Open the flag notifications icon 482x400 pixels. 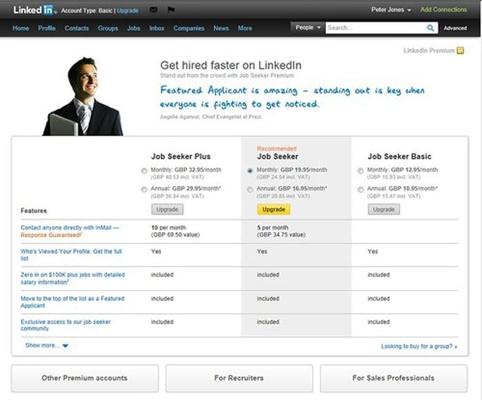[x=171, y=10]
